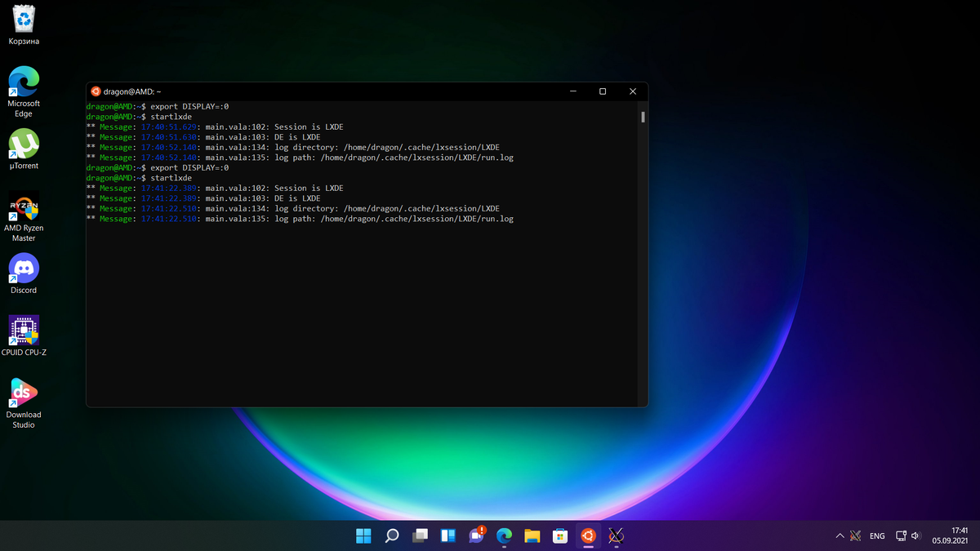
Task: Open File Explorer from the taskbar
Action: click(x=532, y=536)
